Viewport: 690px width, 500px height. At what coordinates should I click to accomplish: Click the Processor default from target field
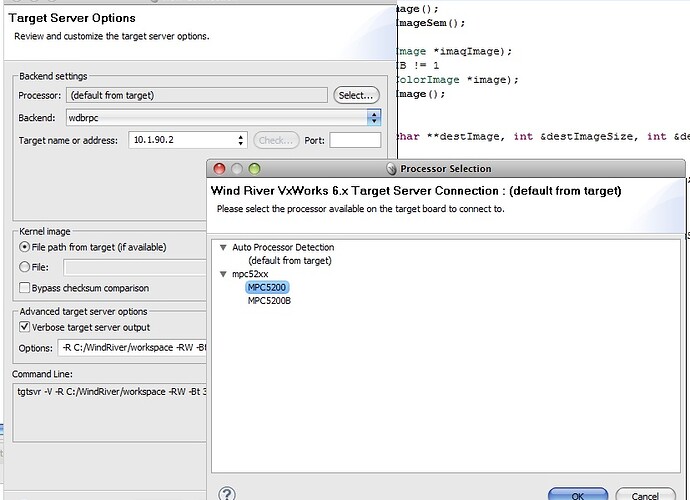click(x=197, y=95)
